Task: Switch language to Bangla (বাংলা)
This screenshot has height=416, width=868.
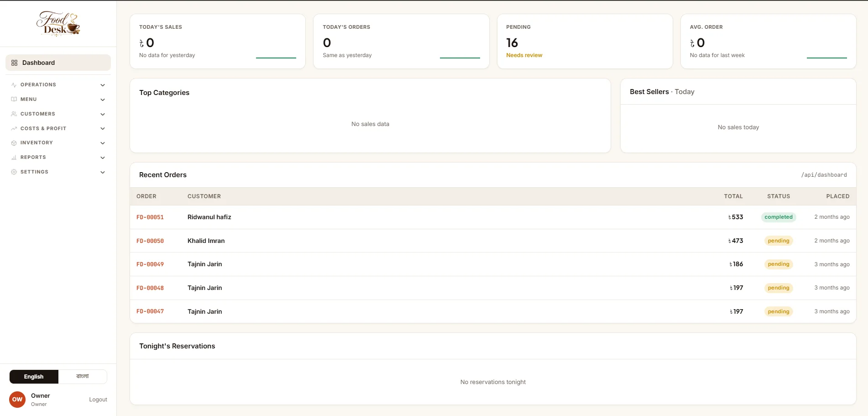Action: (x=83, y=377)
